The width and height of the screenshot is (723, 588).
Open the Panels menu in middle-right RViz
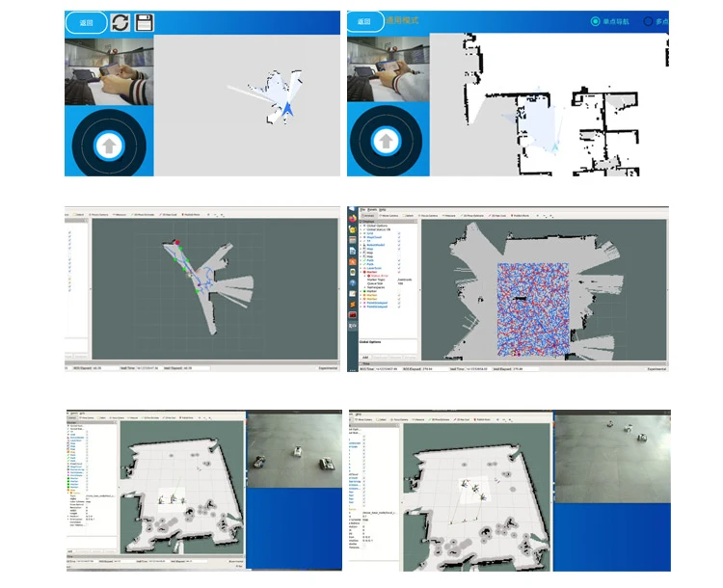(x=372, y=210)
